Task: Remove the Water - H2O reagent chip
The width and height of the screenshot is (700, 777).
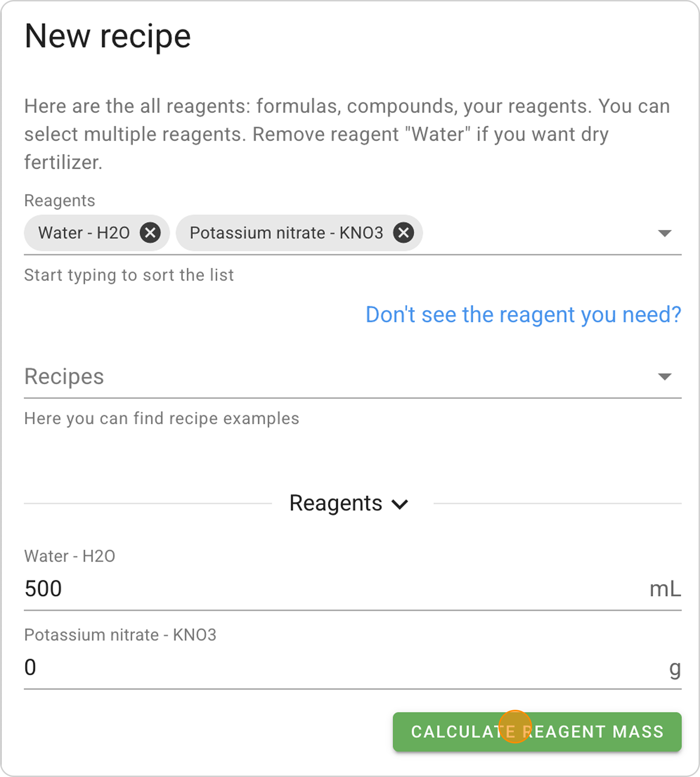Action: (x=150, y=233)
